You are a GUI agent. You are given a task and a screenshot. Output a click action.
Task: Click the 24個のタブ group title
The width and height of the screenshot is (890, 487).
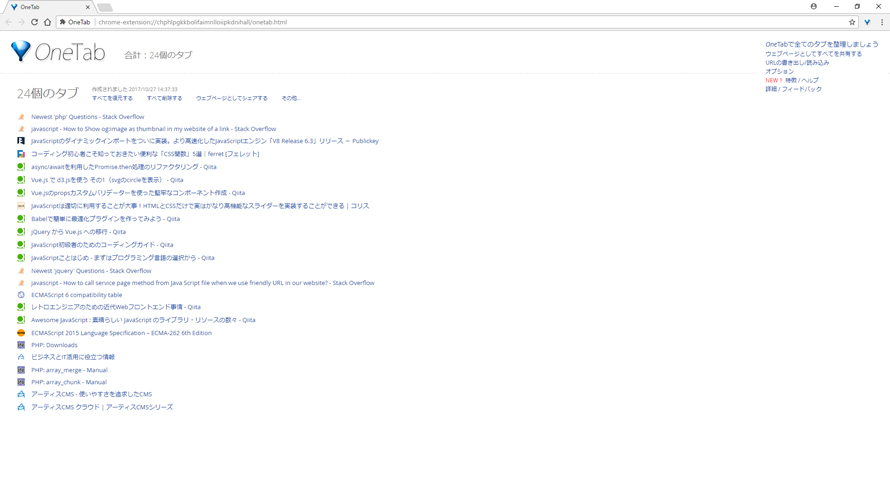pyautogui.click(x=48, y=94)
